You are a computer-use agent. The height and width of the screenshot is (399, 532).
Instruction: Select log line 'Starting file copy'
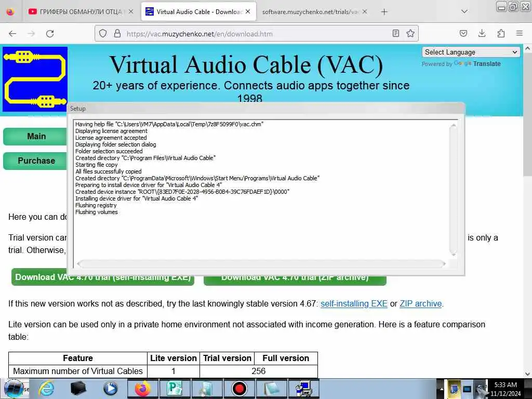coord(96,165)
